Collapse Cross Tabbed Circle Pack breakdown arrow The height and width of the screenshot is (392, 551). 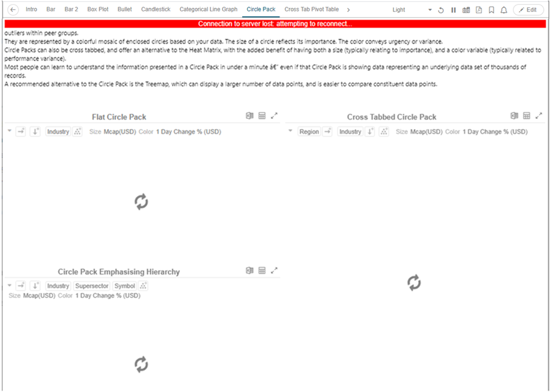[x=290, y=131]
